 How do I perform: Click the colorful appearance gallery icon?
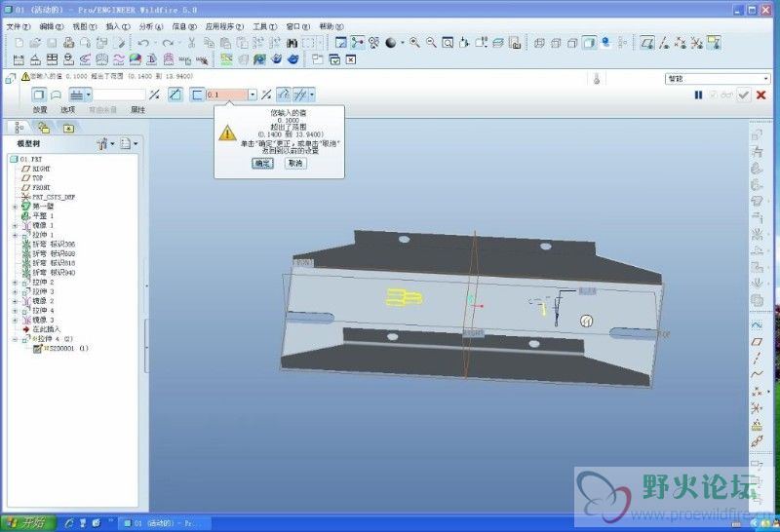[x=136, y=59]
